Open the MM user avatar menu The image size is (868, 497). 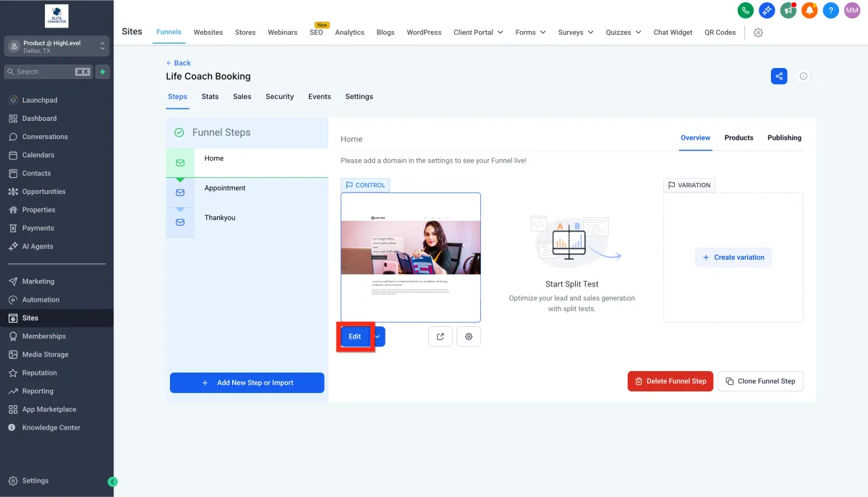click(853, 11)
